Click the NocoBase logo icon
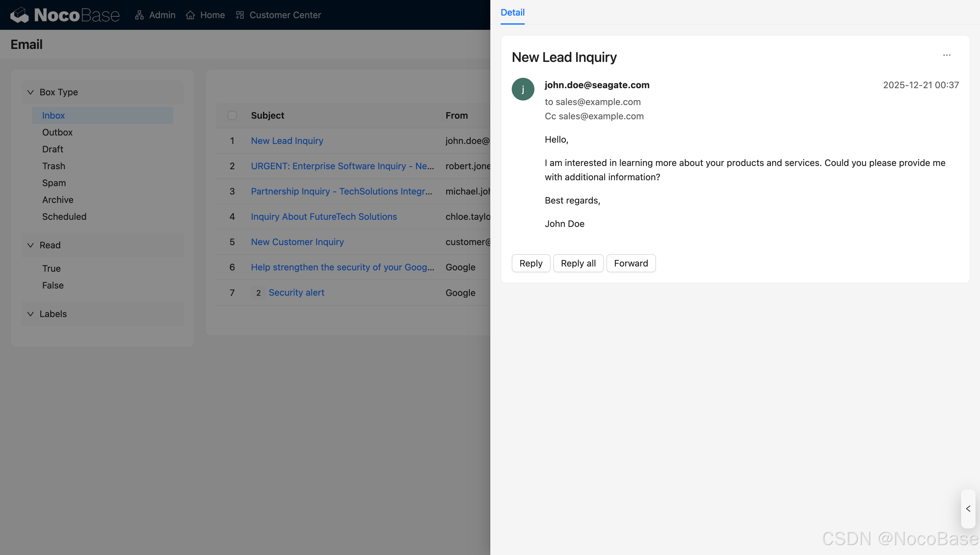 19,15
